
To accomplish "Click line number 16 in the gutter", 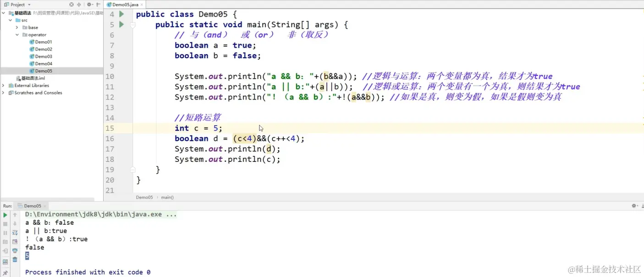I will pos(110,138).
